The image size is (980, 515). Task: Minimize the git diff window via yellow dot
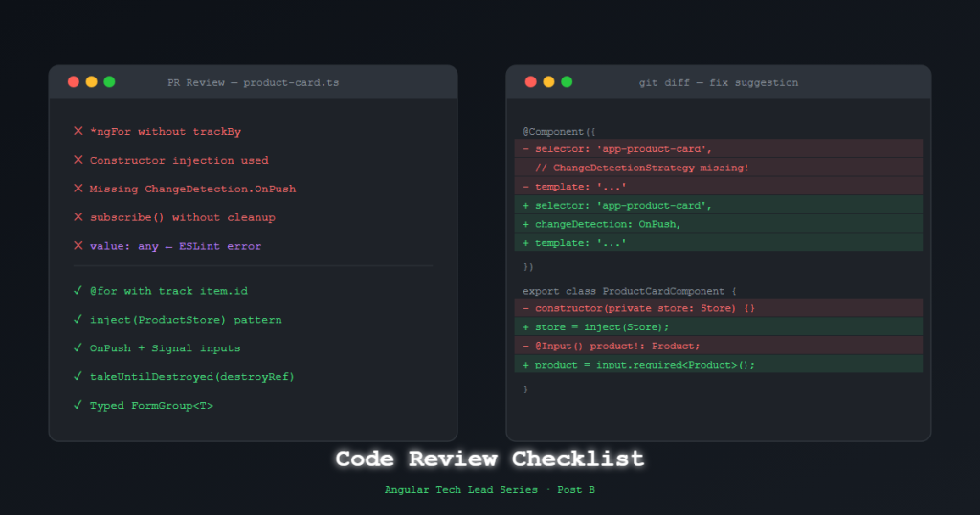click(x=548, y=82)
